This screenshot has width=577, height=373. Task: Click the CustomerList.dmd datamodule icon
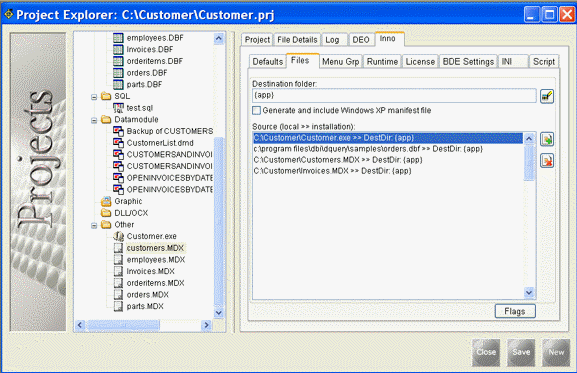118,143
